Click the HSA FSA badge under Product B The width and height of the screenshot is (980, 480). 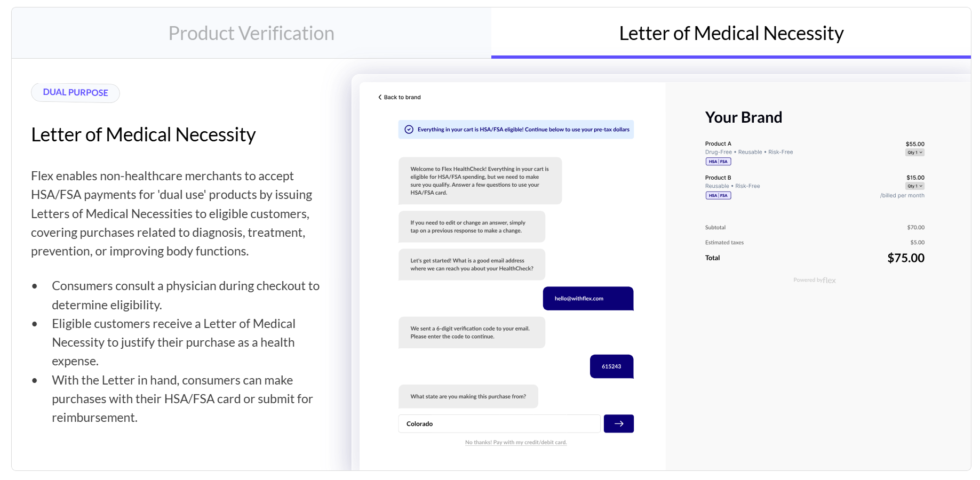(718, 196)
